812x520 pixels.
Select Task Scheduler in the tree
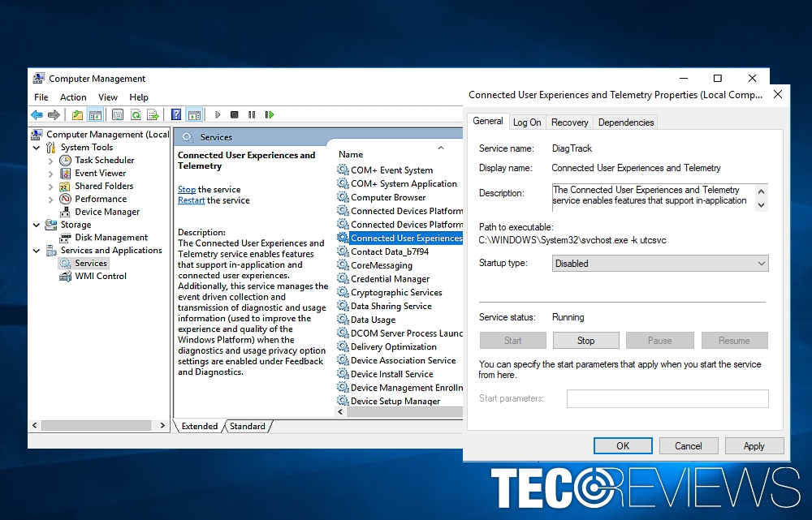pos(104,161)
